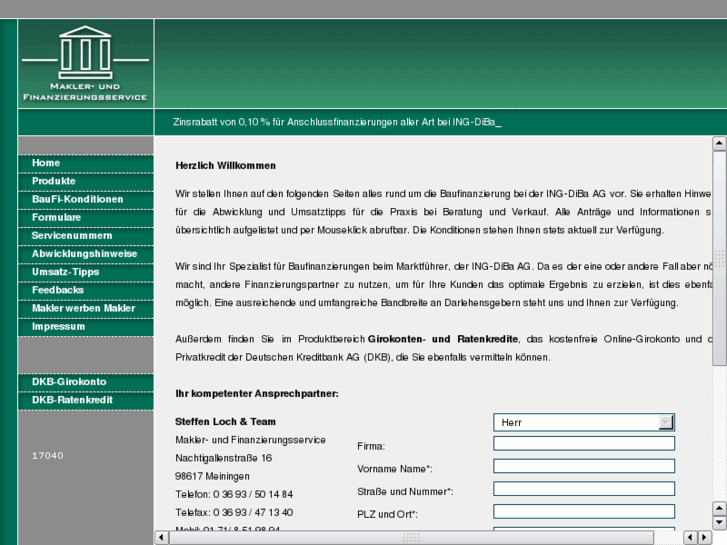
Task: Click the Makler- und Finanzierungsservice temple logo
Action: 85,64
